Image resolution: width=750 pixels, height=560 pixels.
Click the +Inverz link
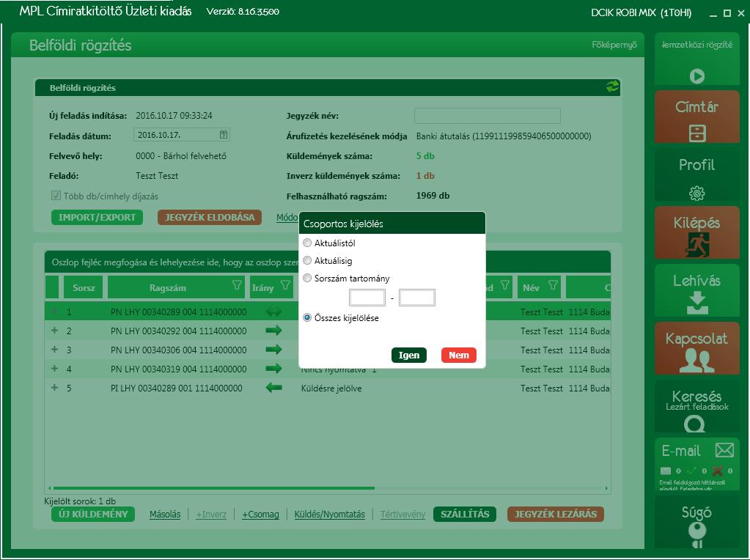211,514
